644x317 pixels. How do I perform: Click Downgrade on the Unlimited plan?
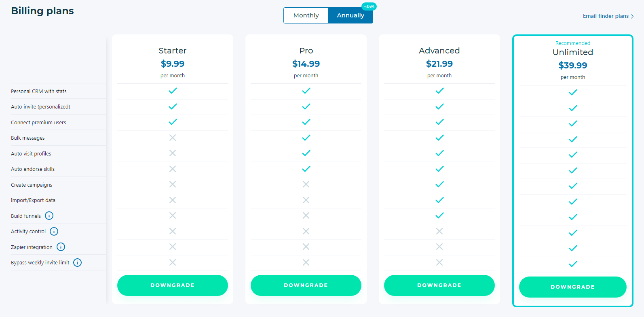(x=573, y=287)
